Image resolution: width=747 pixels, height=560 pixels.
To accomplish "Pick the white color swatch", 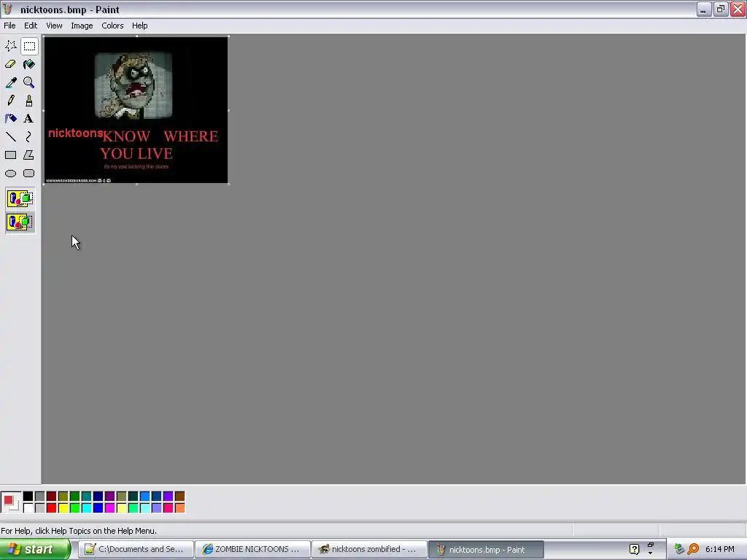I will click(28, 508).
